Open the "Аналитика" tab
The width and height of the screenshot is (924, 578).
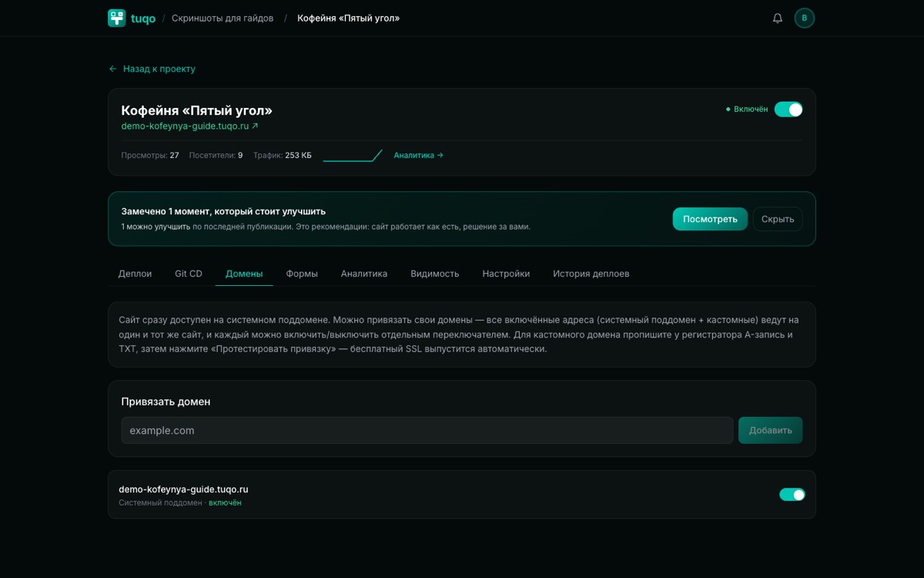(x=364, y=274)
